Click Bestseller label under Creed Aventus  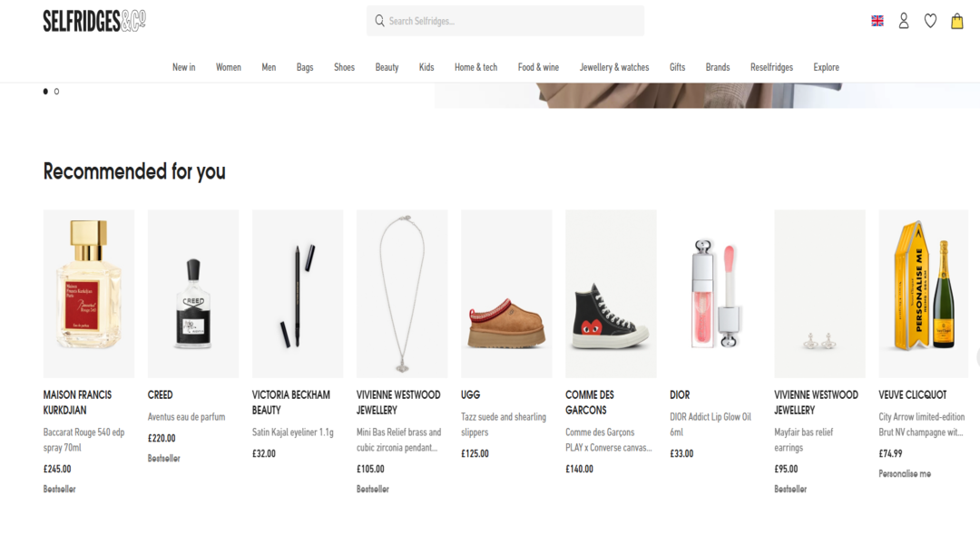click(163, 459)
